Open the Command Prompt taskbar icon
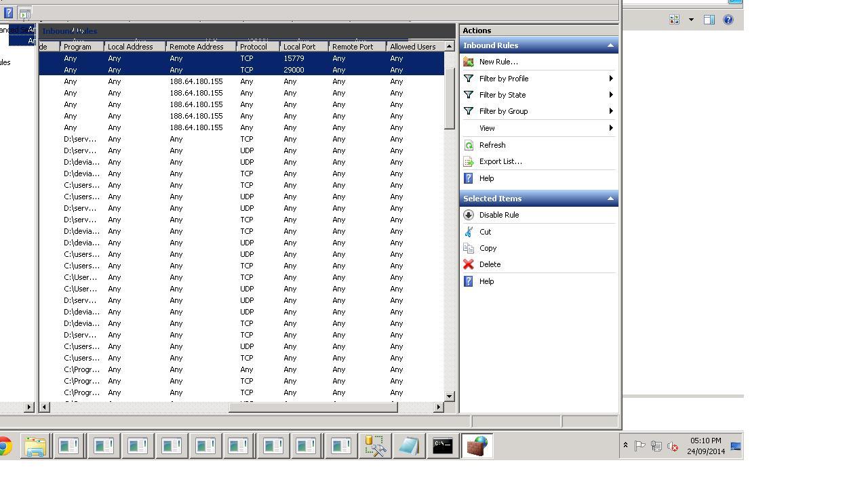The width and height of the screenshot is (868, 488). point(443,446)
